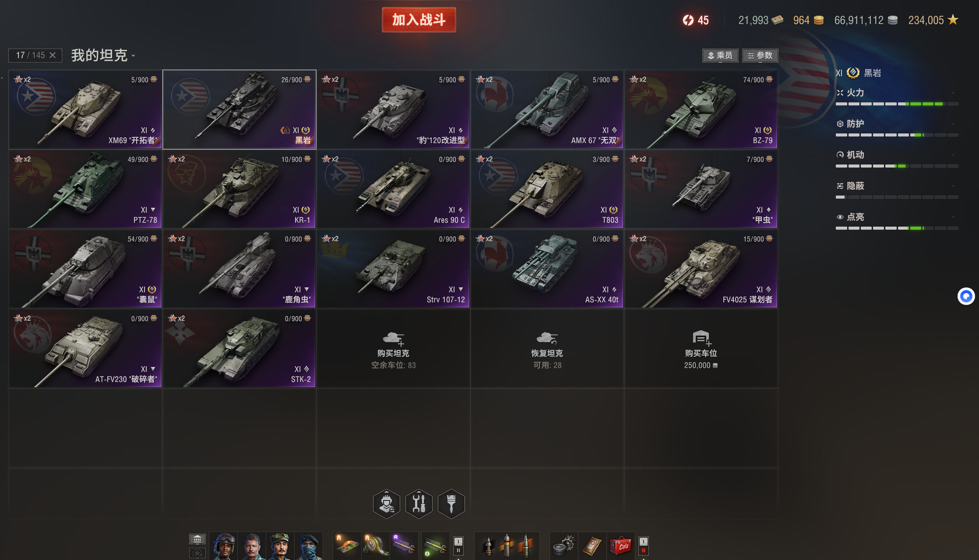Toggle the consumables loadout I/II switch
Viewport: 979px width, 560px height.
(x=643, y=546)
